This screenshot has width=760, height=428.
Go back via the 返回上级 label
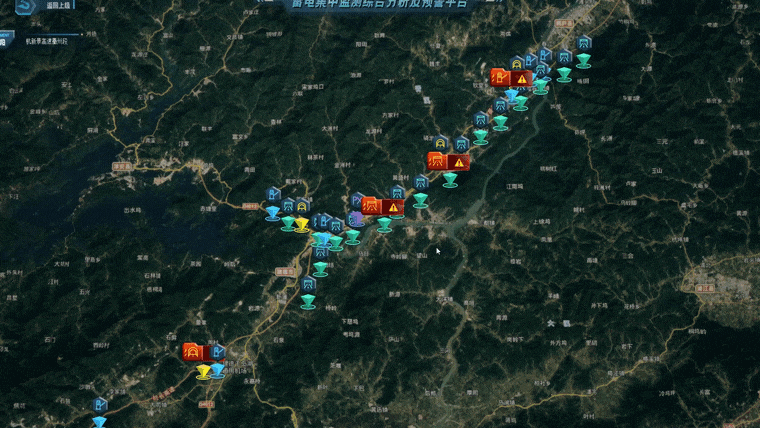click(x=58, y=6)
